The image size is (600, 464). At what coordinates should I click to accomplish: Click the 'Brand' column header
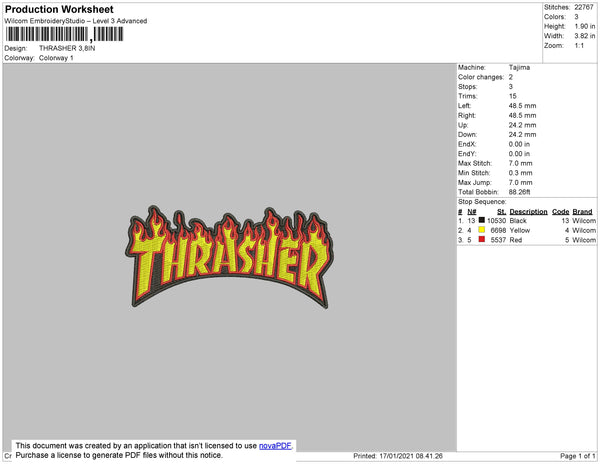pos(582,212)
